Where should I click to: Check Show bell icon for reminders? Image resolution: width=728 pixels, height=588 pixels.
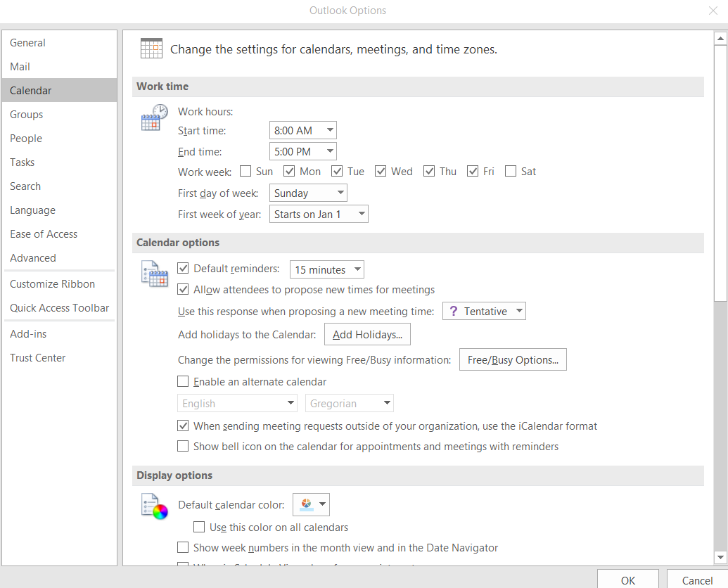pyautogui.click(x=183, y=446)
